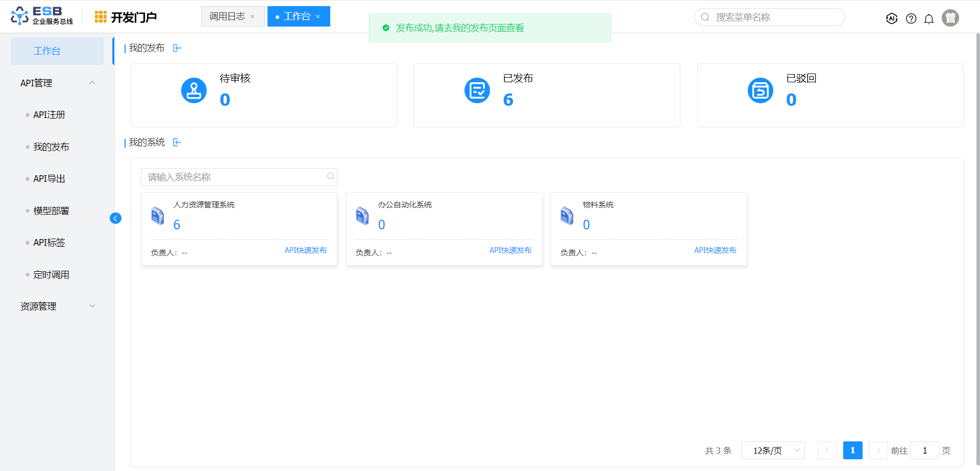Click the 待审核 stamp icon
Image resolution: width=980 pixels, height=471 pixels.
pos(194,90)
